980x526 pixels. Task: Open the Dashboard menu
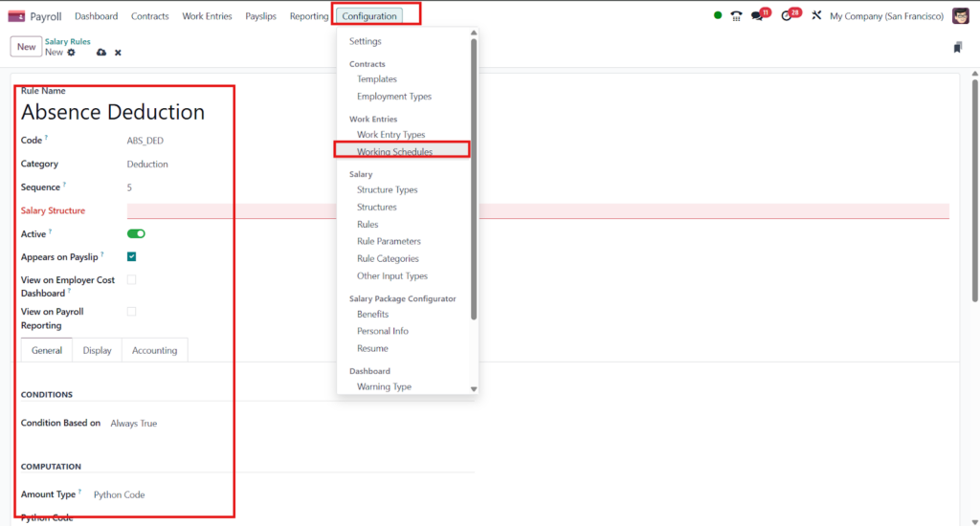(97, 16)
